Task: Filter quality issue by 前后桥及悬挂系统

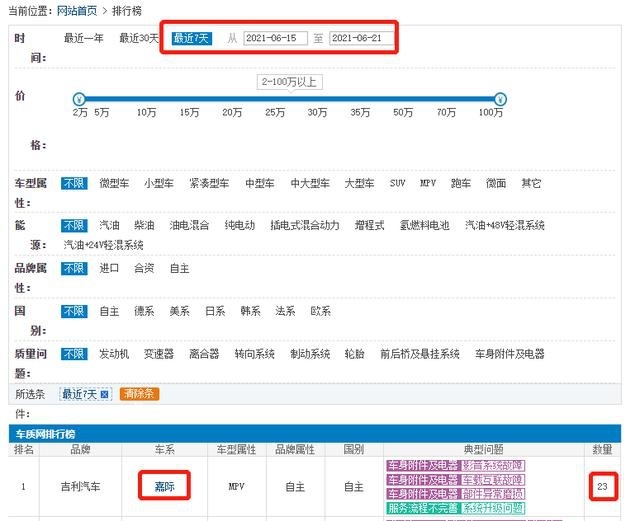Action: 420,354
